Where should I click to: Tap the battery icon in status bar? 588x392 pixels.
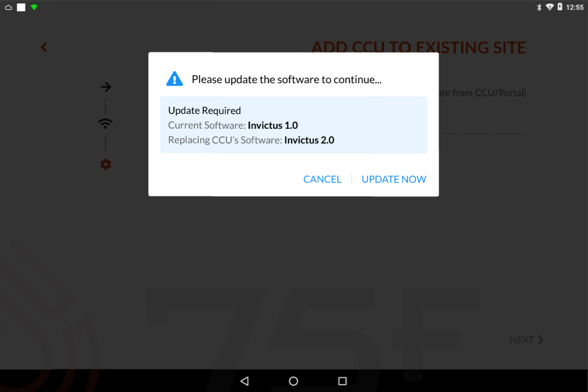pyautogui.click(x=559, y=7)
